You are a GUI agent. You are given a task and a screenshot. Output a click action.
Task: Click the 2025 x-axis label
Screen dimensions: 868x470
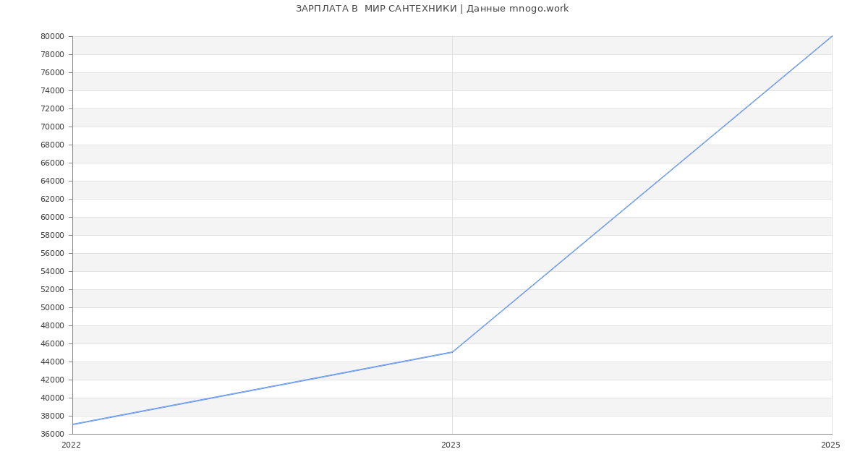[830, 445]
